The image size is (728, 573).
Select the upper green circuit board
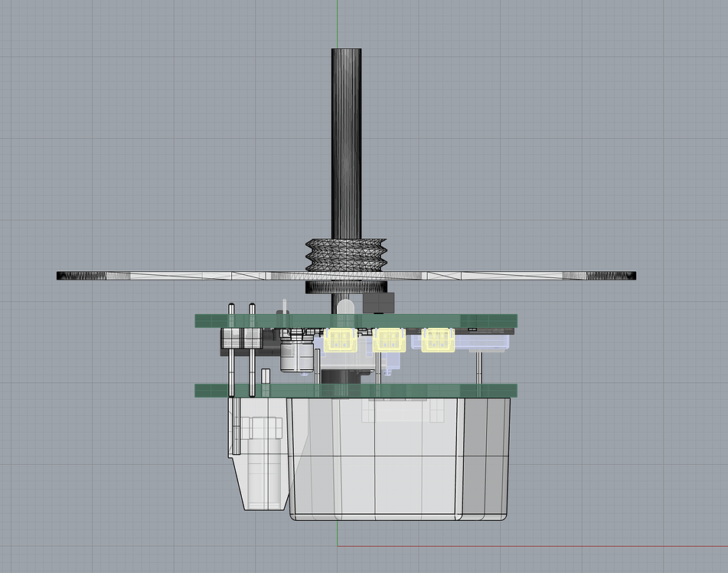point(356,321)
